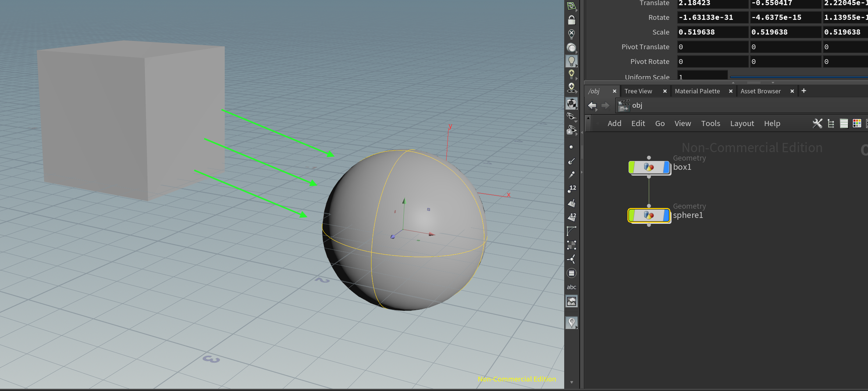Go back with the left arrow button

[x=592, y=106]
